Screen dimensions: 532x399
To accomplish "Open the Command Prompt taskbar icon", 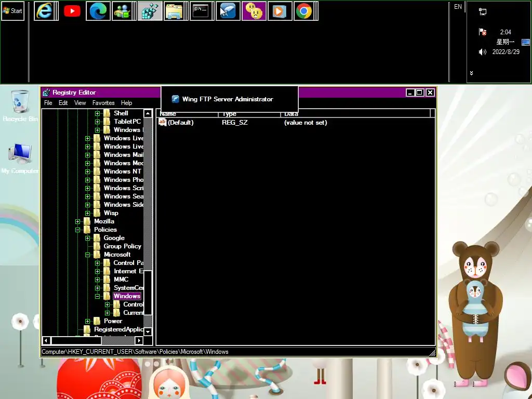I will 200,11.
